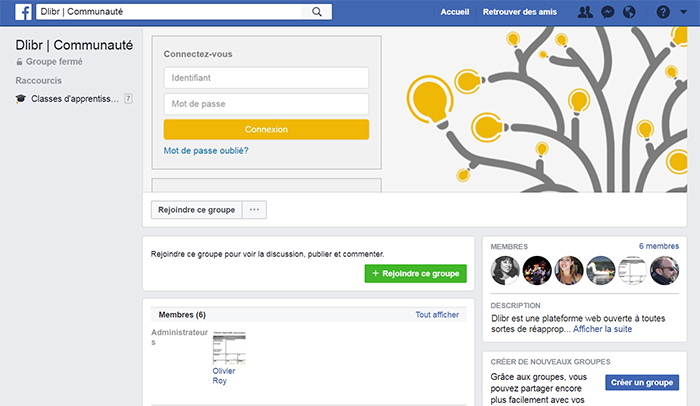The image size is (700, 406).
Task: Click the search magnifier icon
Action: pyautogui.click(x=317, y=12)
